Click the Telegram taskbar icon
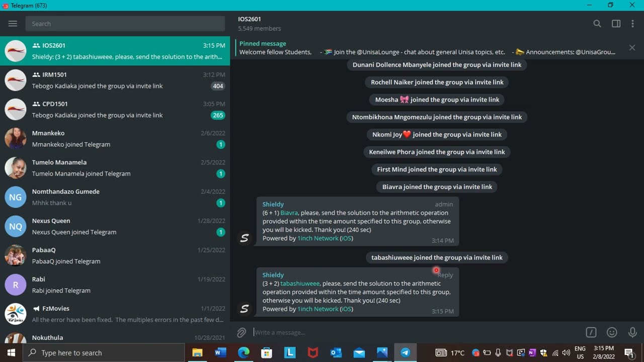Viewport: 644px width, 362px height. (406, 352)
